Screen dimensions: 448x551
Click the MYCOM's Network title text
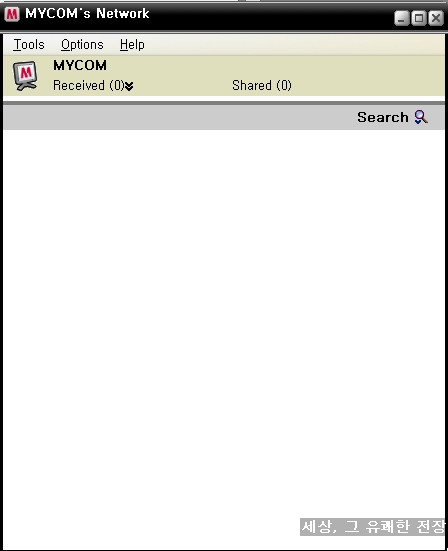87,14
